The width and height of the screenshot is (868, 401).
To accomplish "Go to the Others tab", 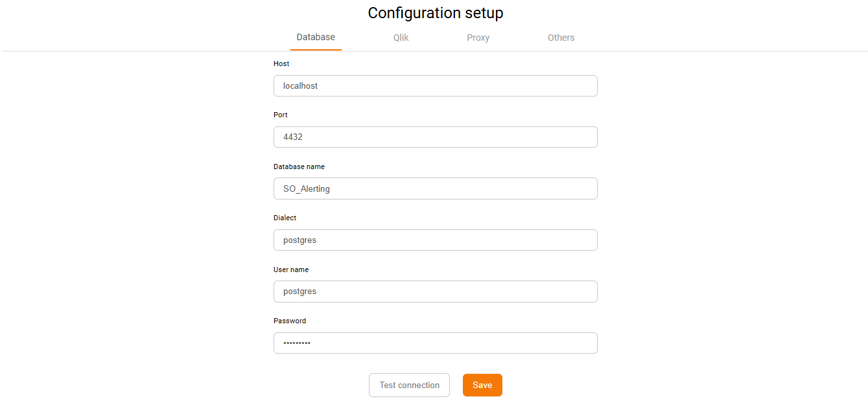I will point(561,38).
